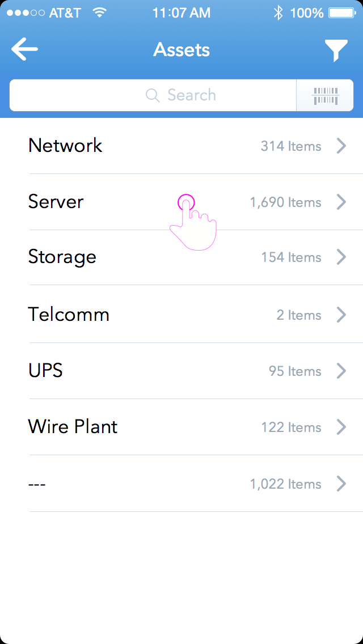
Task: Expand the Storage category chevron
Action: click(x=341, y=257)
